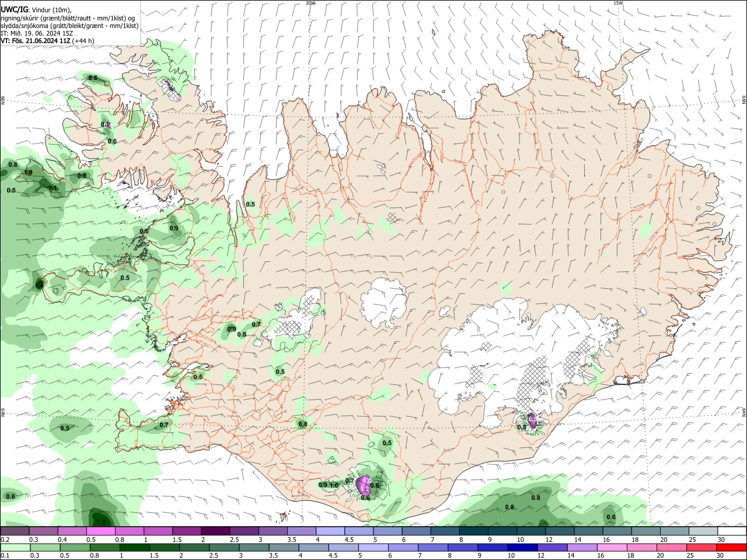Click the violet 12 swatch in lower scale
The image size is (747, 560).
tap(552, 547)
